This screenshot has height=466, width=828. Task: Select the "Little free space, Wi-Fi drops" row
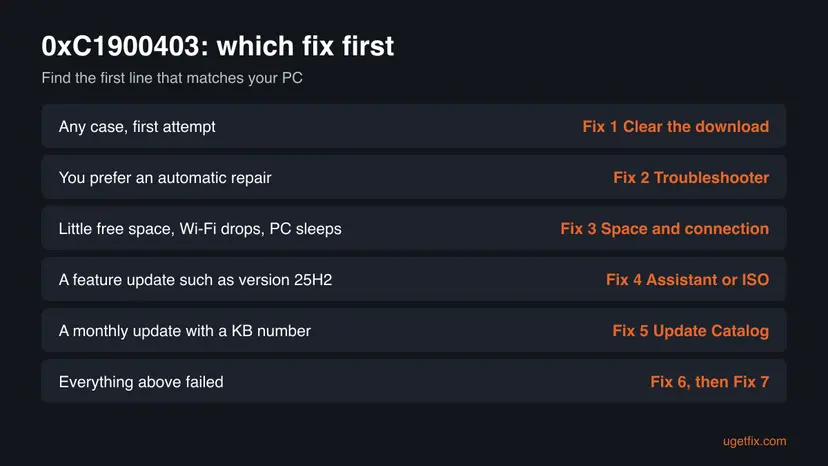(x=413, y=228)
